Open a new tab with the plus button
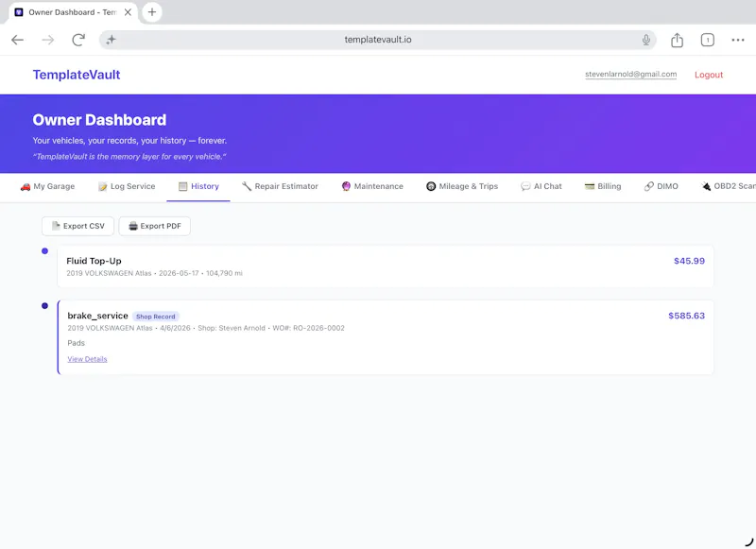756x549 pixels. [152, 12]
